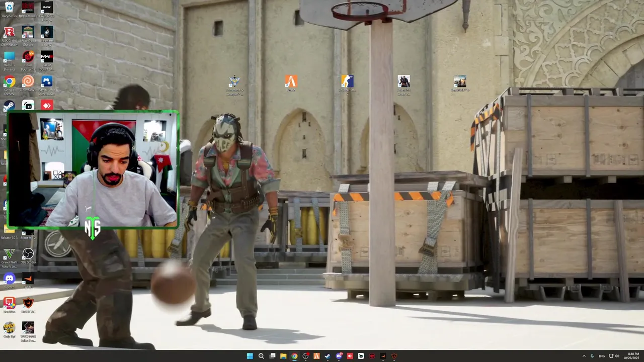Screen dimensions: 644x362
Task: Open Discord from the taskbar
Action: pyautogui.click(x=339, y=356)
